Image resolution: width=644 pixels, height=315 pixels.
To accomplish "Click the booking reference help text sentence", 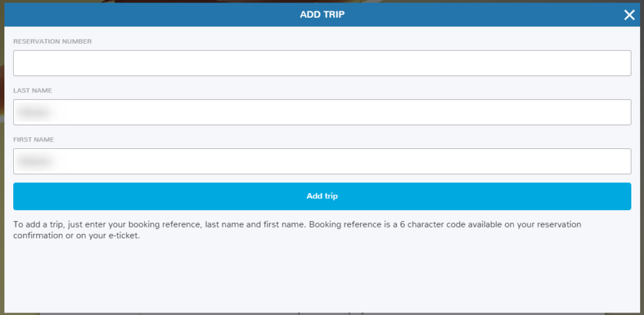I will click(x=297, y=230).
